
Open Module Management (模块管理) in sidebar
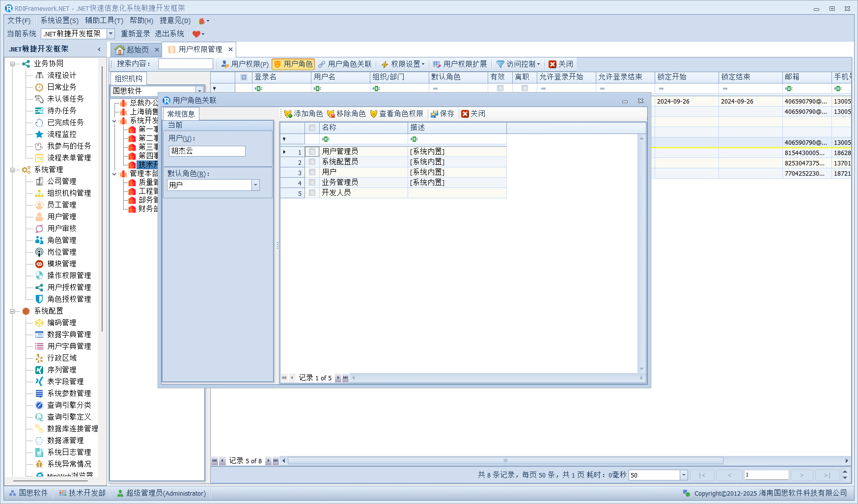[61, 264]
